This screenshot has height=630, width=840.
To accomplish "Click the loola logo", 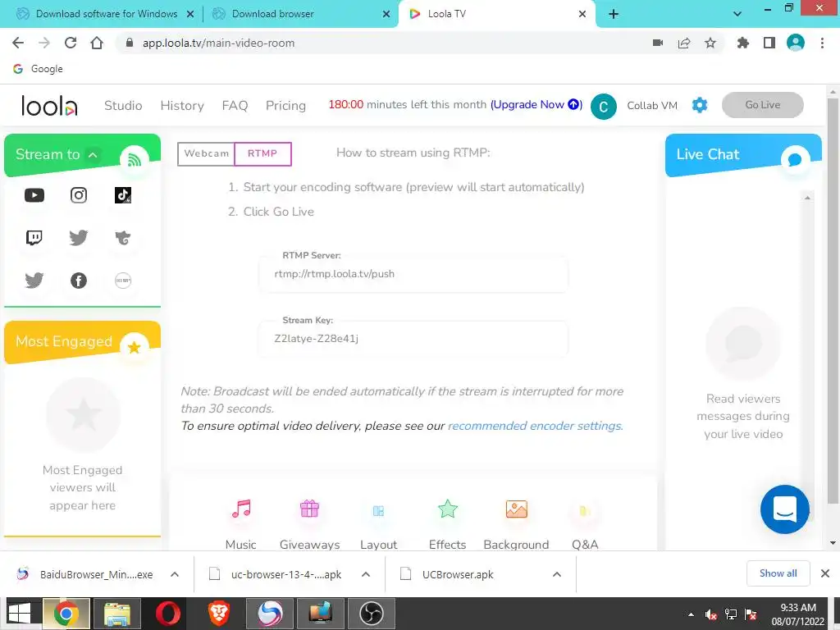I will click(x=49, y=105).
